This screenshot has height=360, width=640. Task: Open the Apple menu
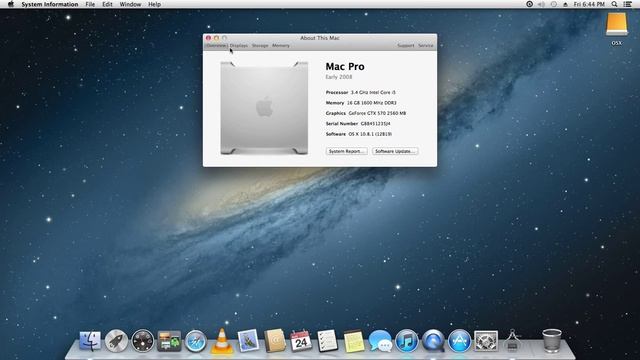[11, 4]
